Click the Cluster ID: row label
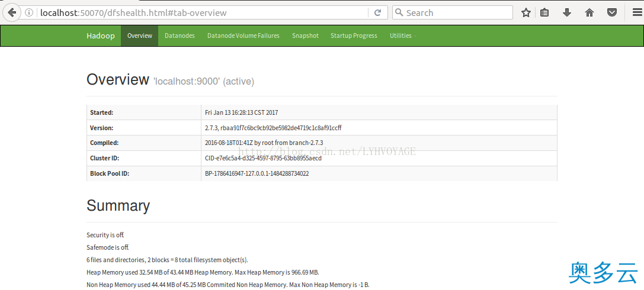 (104, 158)
